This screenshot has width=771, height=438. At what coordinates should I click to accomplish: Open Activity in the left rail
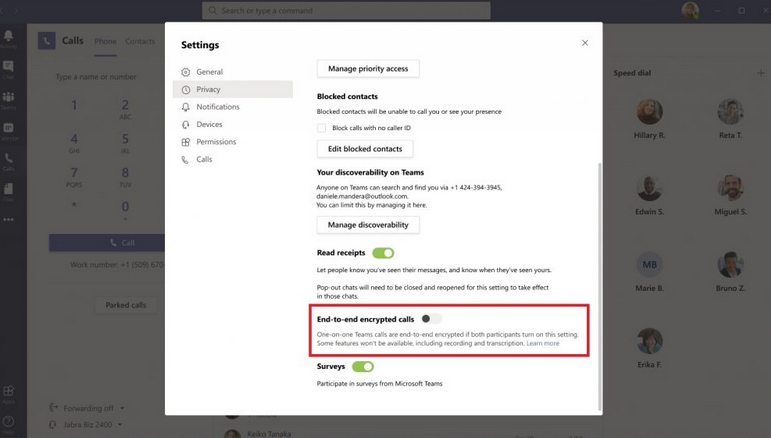tap(8, 39)
